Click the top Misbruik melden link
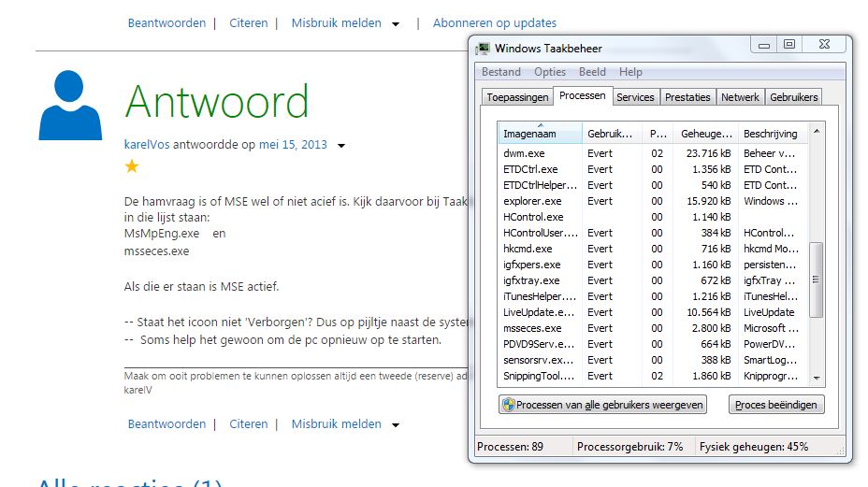Viewport: 868px width, 487px height. (337, 23)
